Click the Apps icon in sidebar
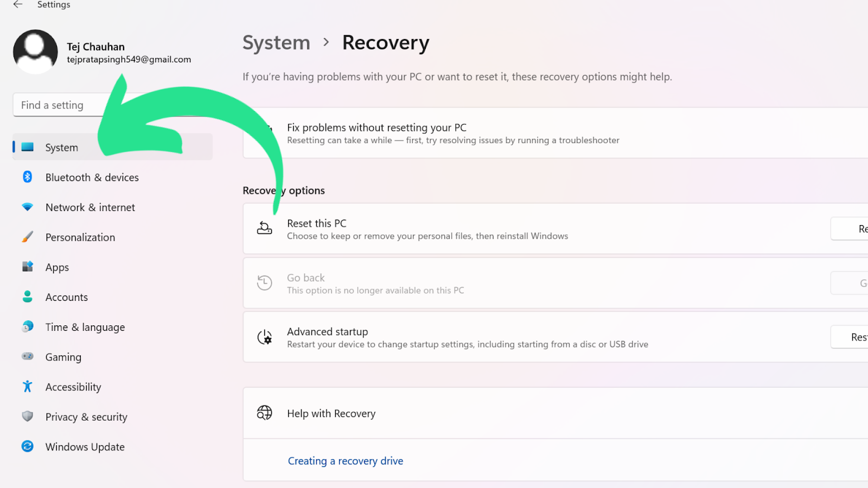Viewport: 868px width, 488px height. 28,266
